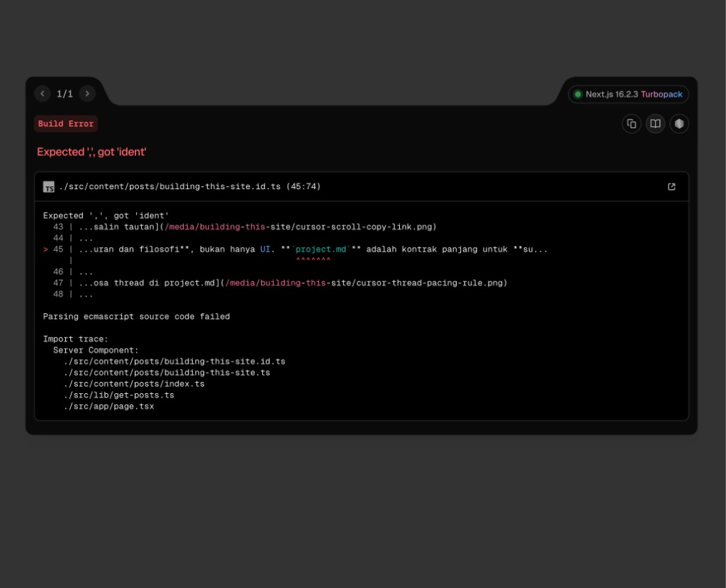
Task: Go to the next error arrow
Action: tap(87, 94)
